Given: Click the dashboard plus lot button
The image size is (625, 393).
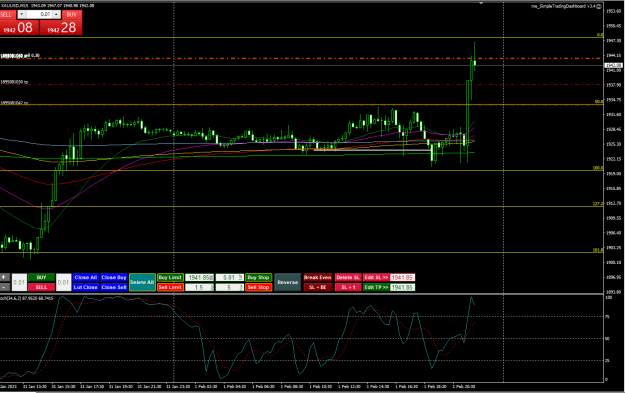Looking at the screenshot, I should click(5, 277).
